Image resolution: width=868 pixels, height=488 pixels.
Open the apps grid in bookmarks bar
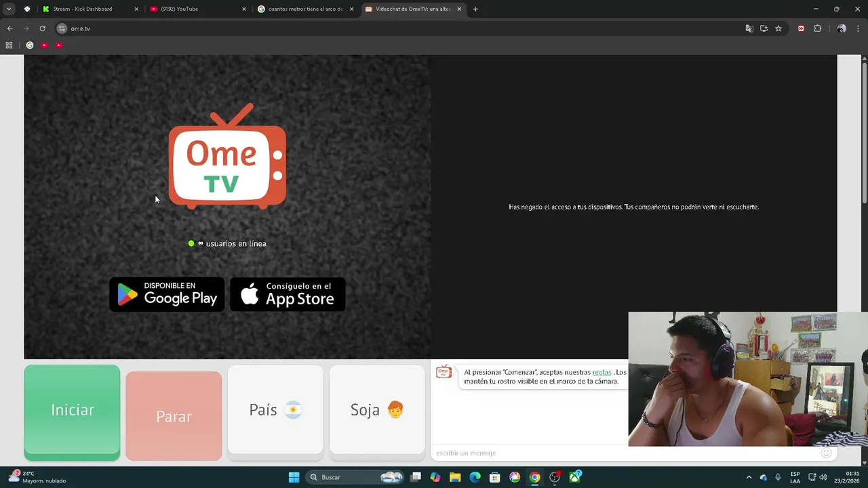[x=9, y=45]
